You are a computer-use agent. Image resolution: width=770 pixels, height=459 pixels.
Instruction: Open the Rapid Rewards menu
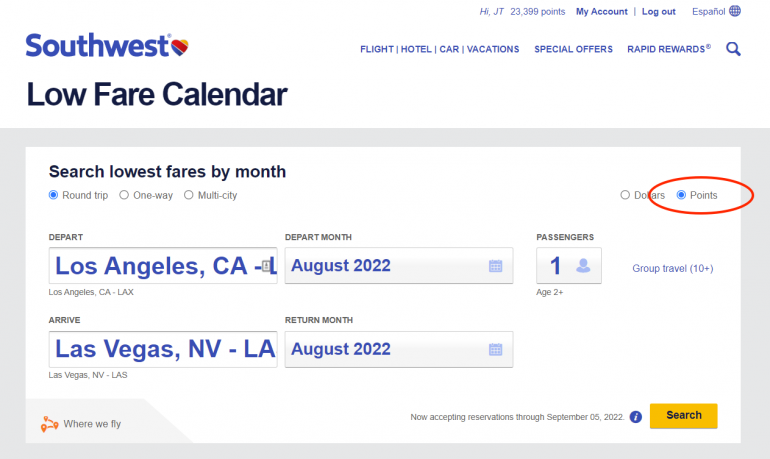668,49
